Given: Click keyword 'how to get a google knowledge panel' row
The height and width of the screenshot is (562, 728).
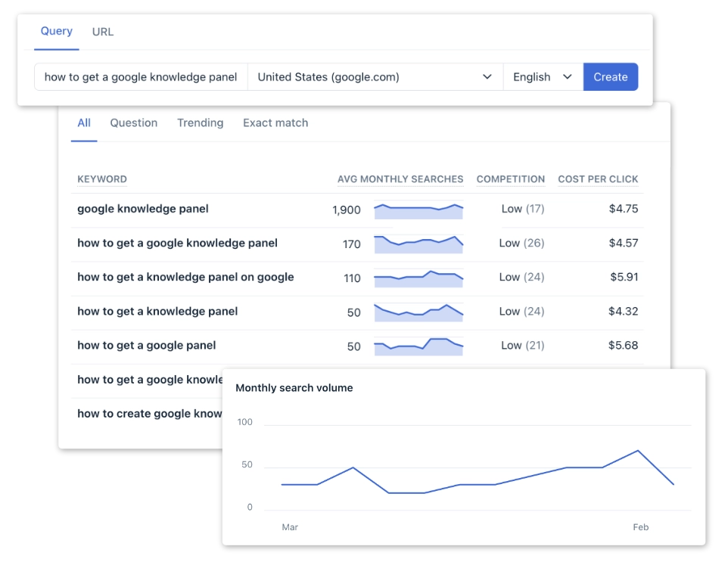Looking at the screenshot, I should (357, 243).
